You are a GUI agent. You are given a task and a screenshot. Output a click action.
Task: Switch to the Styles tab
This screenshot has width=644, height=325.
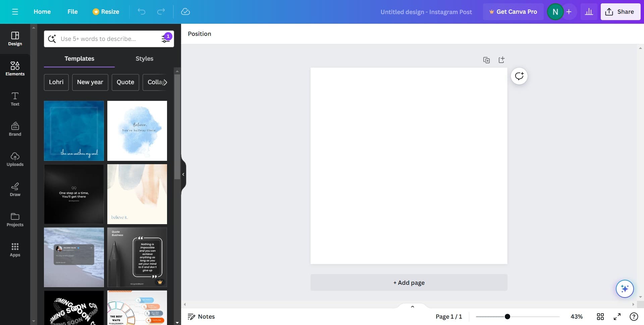point(144,58)
